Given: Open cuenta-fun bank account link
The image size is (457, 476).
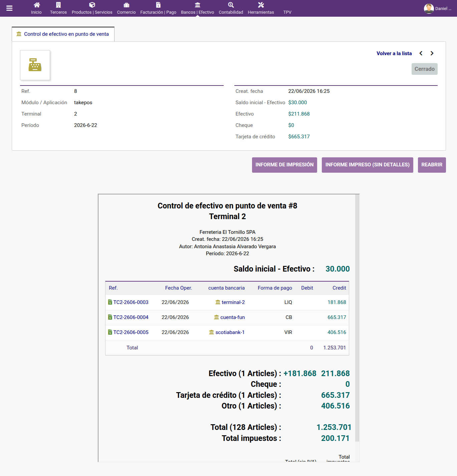Looking at the screenshot, I should click(232, 317).
